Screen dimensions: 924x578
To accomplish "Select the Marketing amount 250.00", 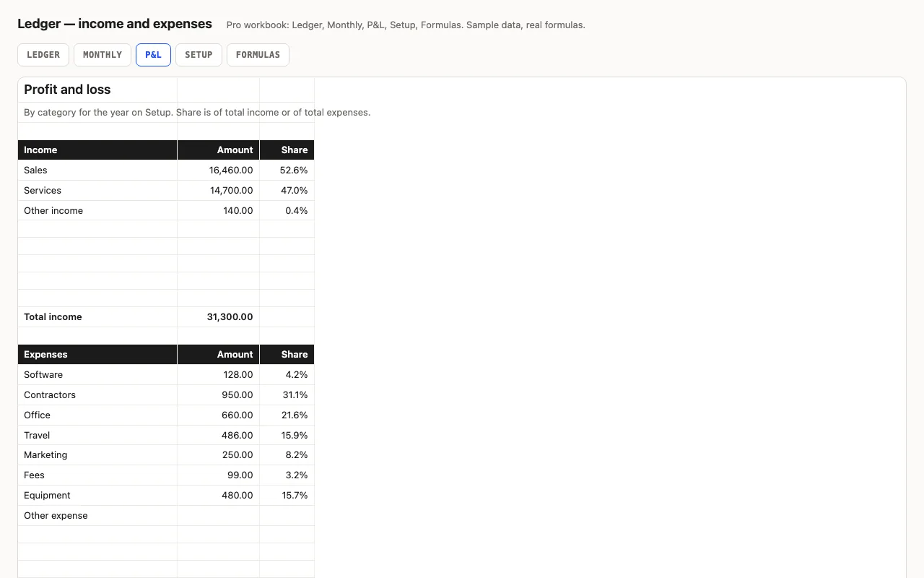I will [218, 455].
